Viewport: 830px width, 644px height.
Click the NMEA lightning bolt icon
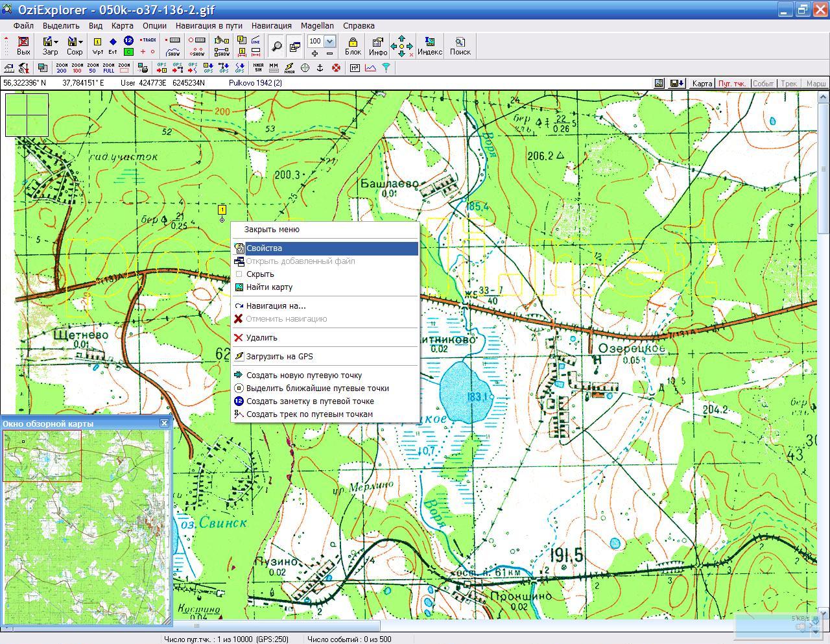(x=289, y=67)
